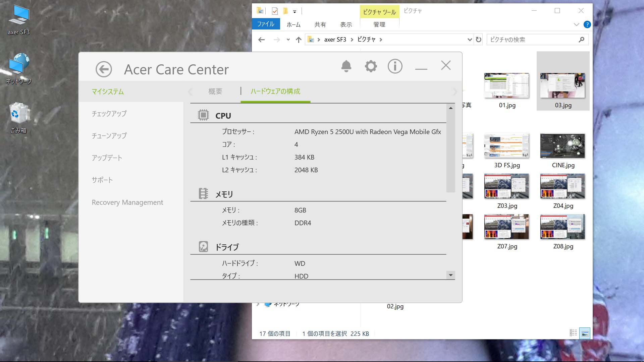This screenshot has height=362, width=644.
Task: Click the tab strip right chevron
Action: point(455,92)
